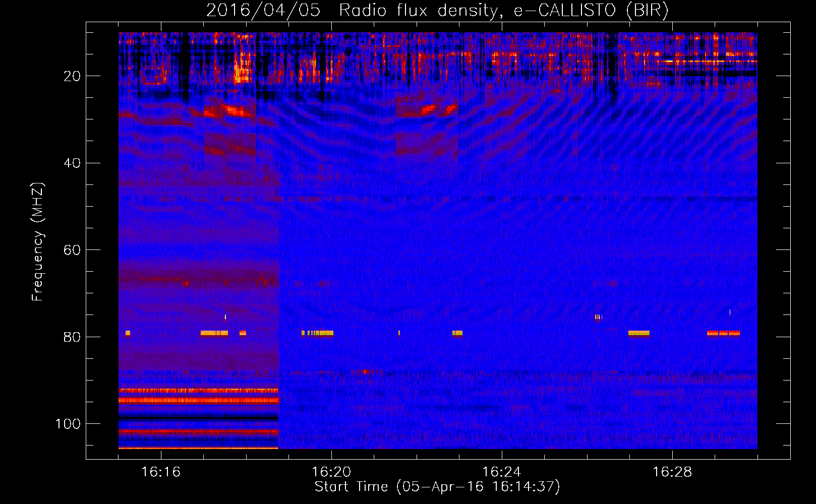Click the plot title '2016/04/05 Radio flux density'
816x504 pixels.
pyautogui.click(x=437, y=11)
